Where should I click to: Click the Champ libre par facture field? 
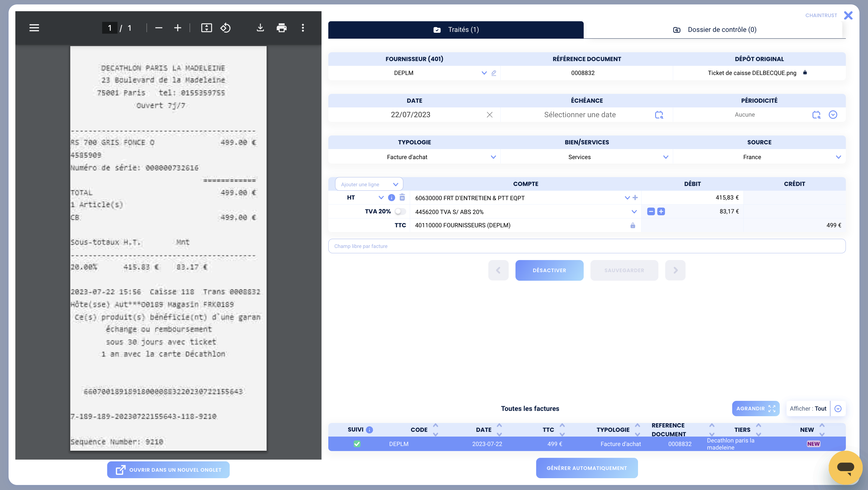587,246
